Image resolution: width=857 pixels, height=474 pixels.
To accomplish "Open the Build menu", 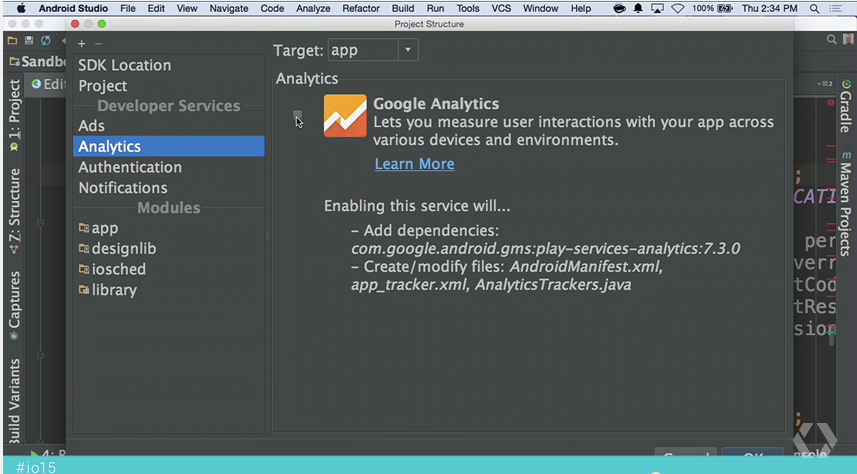I will (x=403, y=8).
